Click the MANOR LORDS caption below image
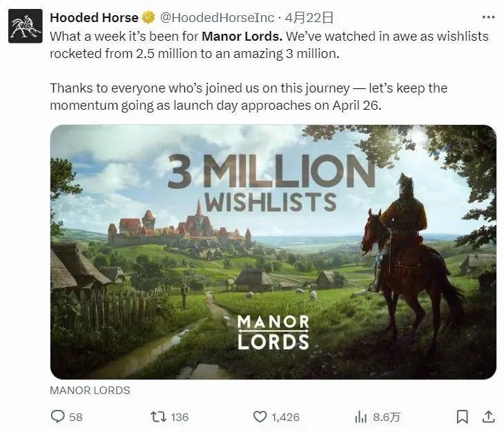This screenshot has height=432, width=504. pos(90,390)
